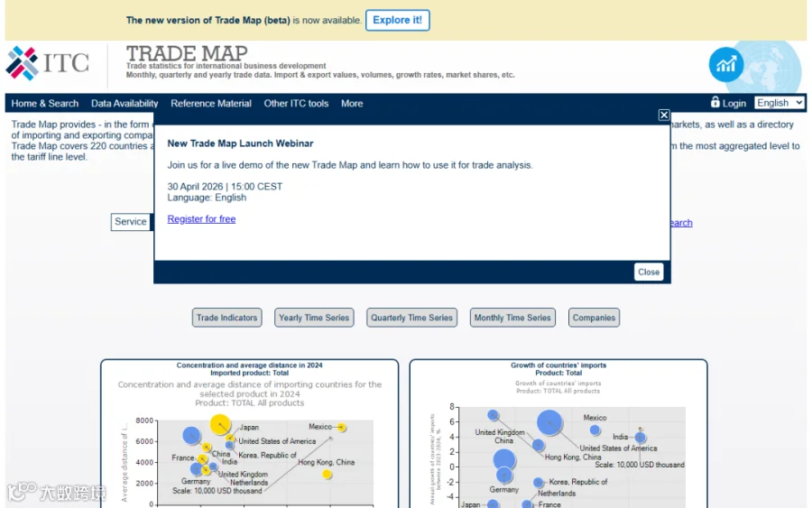Open the English language dropdown

[780, 103]
